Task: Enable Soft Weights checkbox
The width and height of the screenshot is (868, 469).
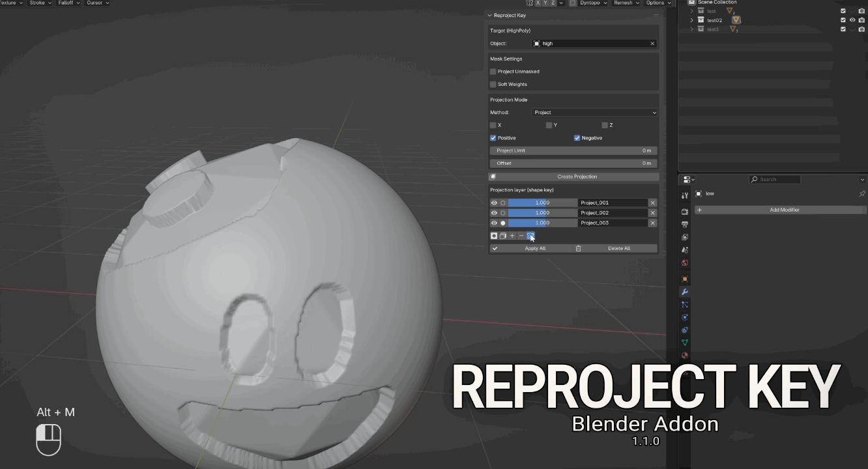Action: pyautogui.click(x=493, y=84)
